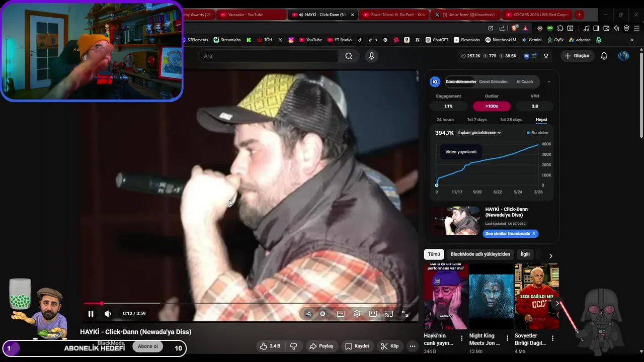644x362 pixels.
Task: Open the Night King Meets Jon thumbnail
Action: click(491, 297)
